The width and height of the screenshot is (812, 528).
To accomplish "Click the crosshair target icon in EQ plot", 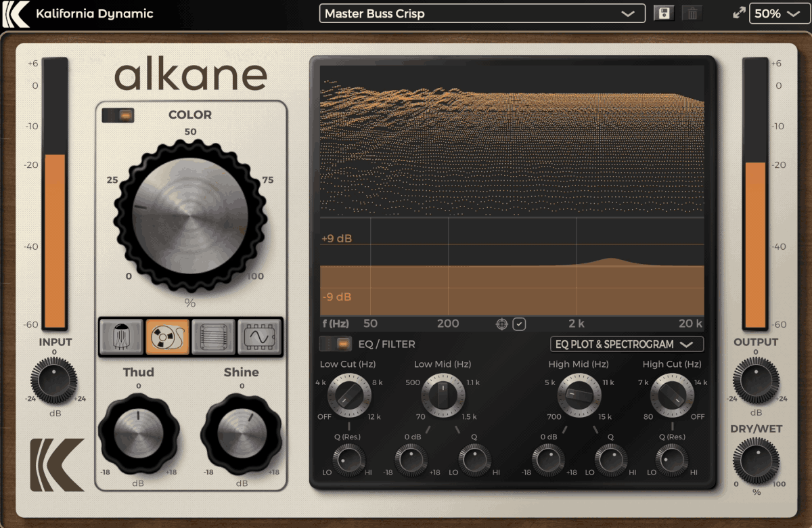I will (502, 324).
